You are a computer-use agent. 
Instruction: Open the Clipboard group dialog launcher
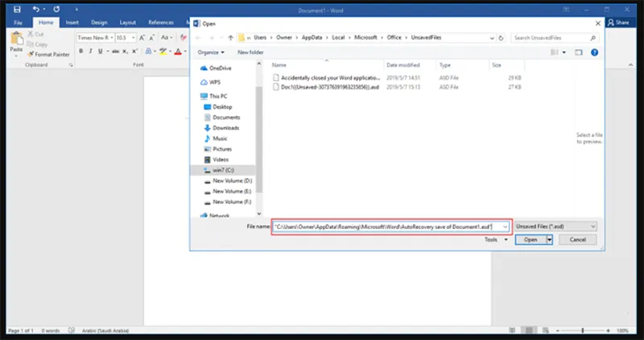[71, 65]
